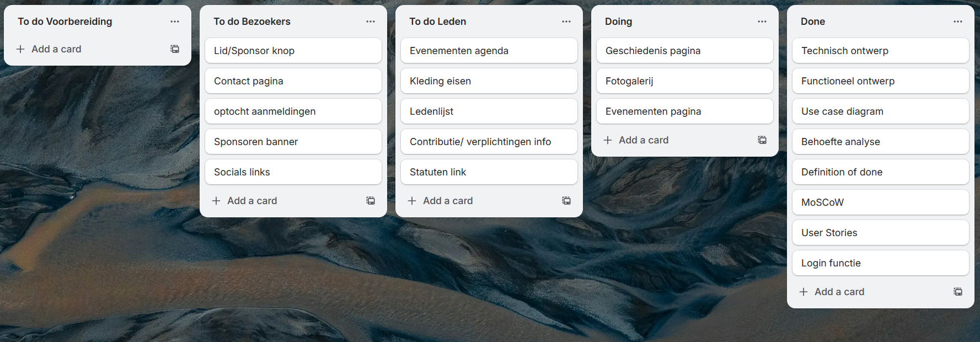Add a card to the Done list

[839, 292]
